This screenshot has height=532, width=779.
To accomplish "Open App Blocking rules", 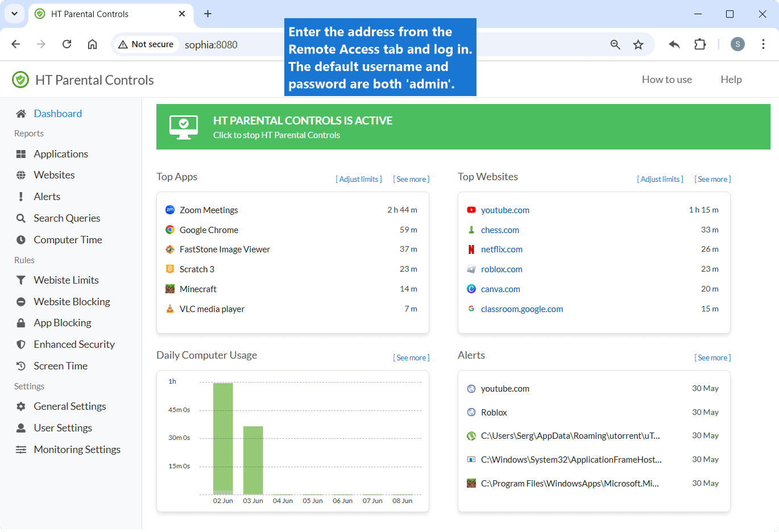I will click(63, 323).
